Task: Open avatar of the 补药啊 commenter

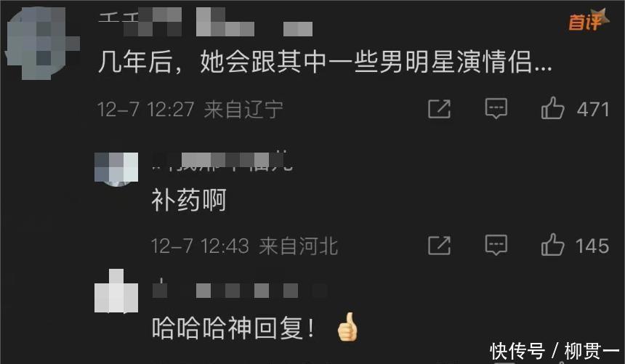Action: coord(116,169)
